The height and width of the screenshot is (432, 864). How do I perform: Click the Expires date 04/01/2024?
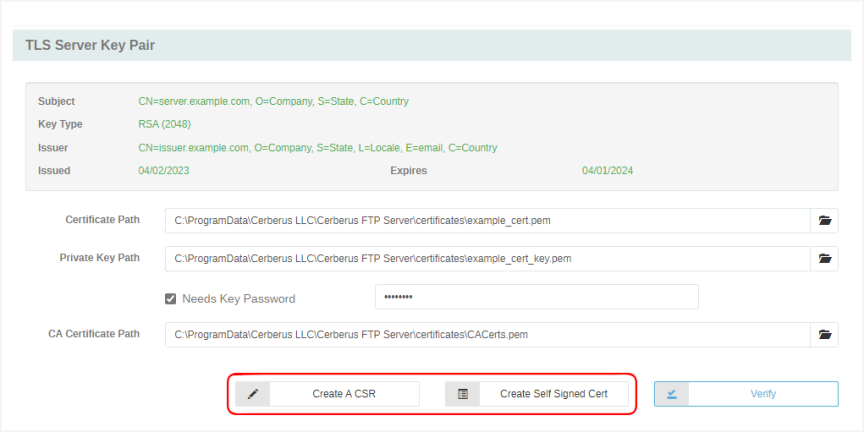click(607, 171)
